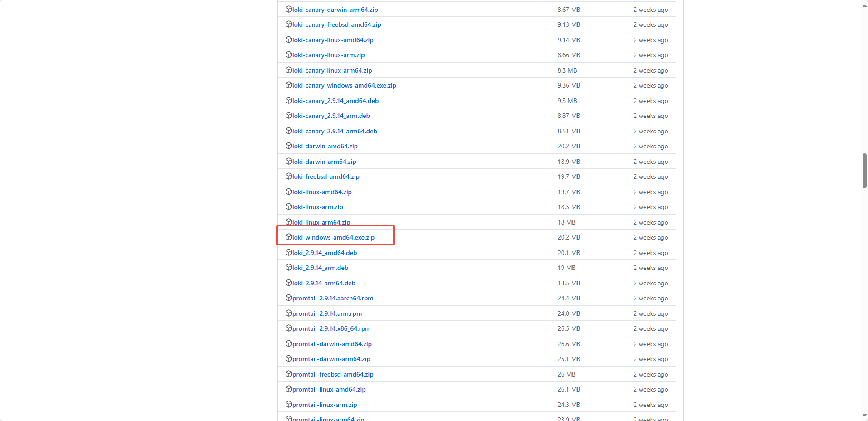868x421 pixels.
Task: Download loki-canary-linux-arm64.zip
Action: coord(332,70)
